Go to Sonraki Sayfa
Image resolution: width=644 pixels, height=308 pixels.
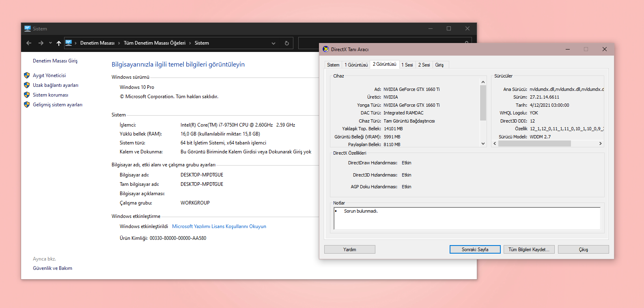[x=475, y=250]
